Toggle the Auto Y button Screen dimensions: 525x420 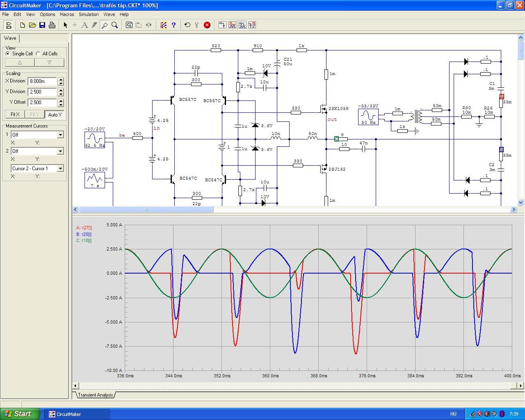[x=55, y=114]
